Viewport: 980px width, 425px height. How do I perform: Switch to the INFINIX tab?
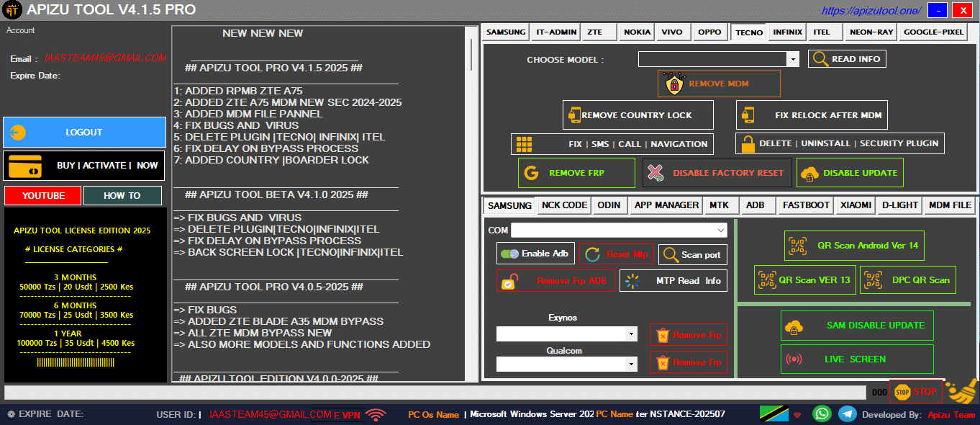pos(787,32)
